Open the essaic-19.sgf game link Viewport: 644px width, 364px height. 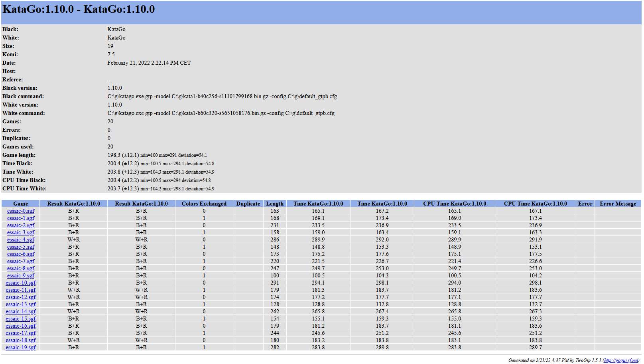click(x=21, y=347)
